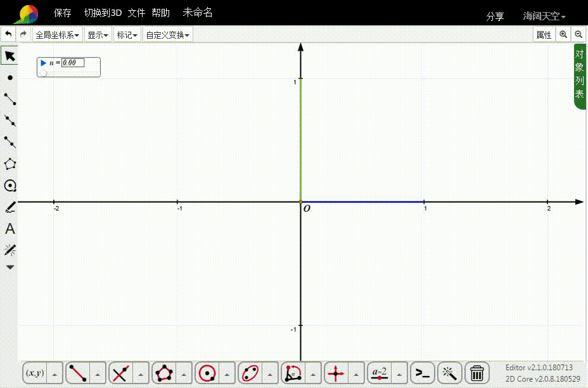
Task: Open the intersecting lines tool in bottom bar
Action: coord(121,373)
